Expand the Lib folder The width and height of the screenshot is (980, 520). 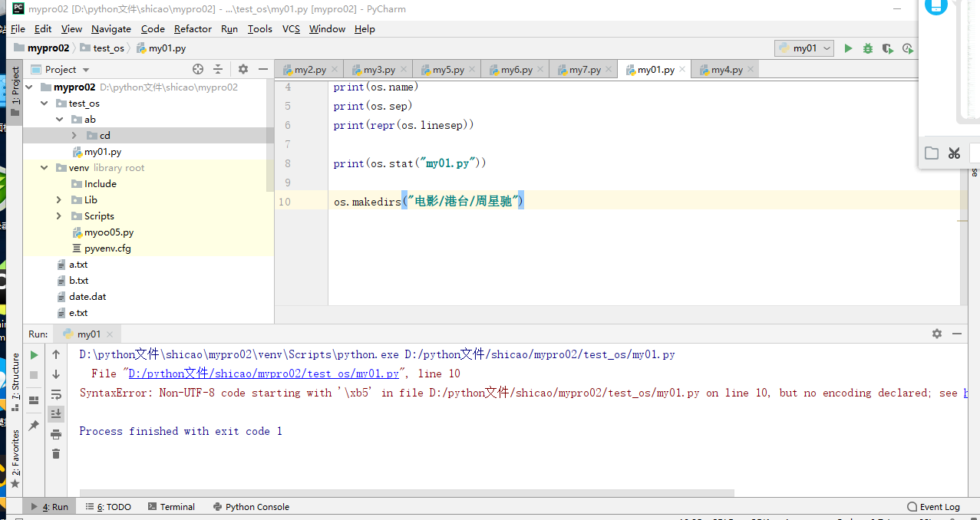pos(59,200)
